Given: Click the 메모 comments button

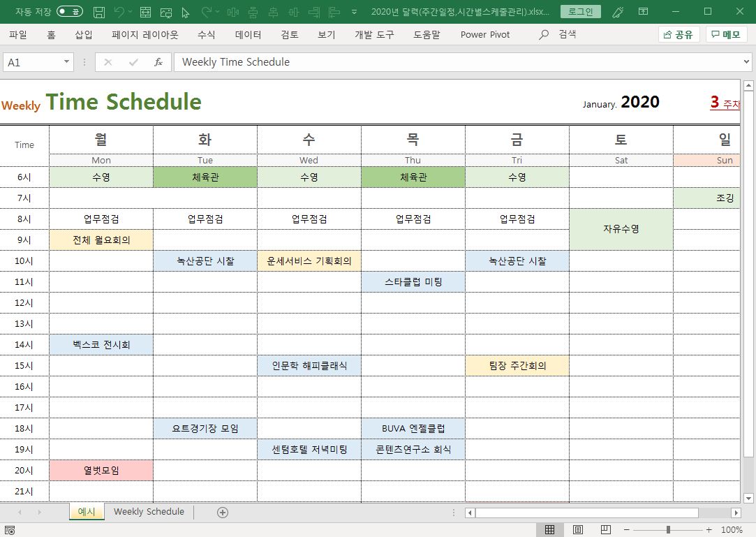Looking at the screenshot, I should coord(726,35).
